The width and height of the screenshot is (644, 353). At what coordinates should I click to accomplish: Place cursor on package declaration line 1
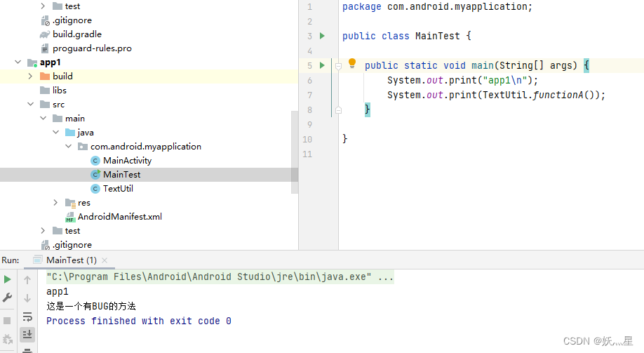coord(437,6)
